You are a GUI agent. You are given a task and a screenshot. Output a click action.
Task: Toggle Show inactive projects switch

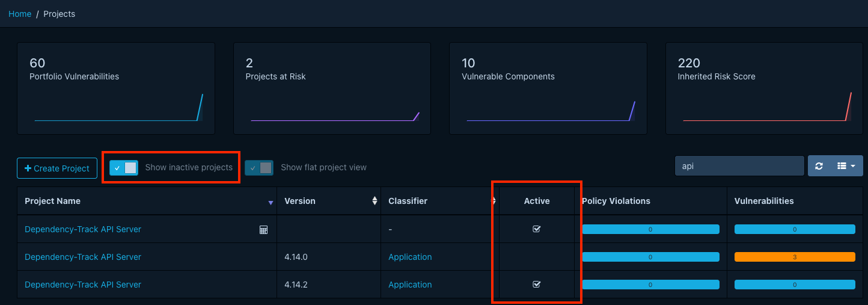coord(124,168)
